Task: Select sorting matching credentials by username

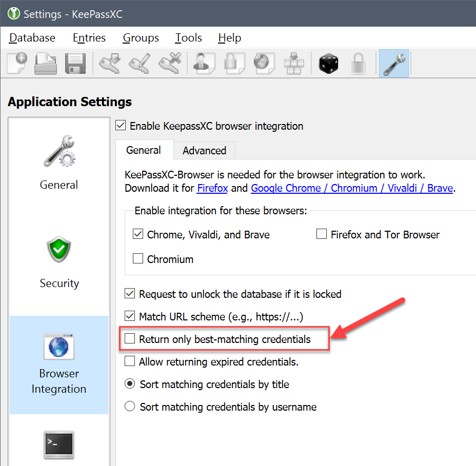Action: [x=129, y=407]
